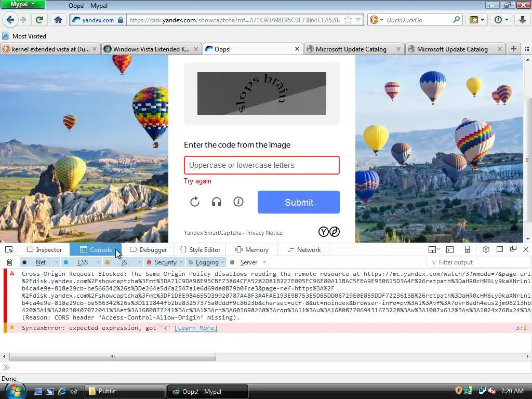The image size is (532, 399).
Task: Refresh the captcha image
Action: click(194, 202)
